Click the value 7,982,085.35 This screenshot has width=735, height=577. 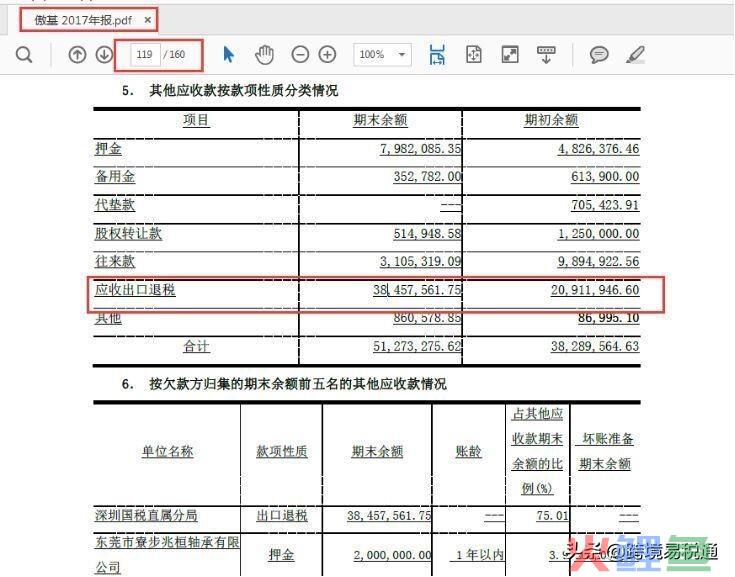coord(420,149)
